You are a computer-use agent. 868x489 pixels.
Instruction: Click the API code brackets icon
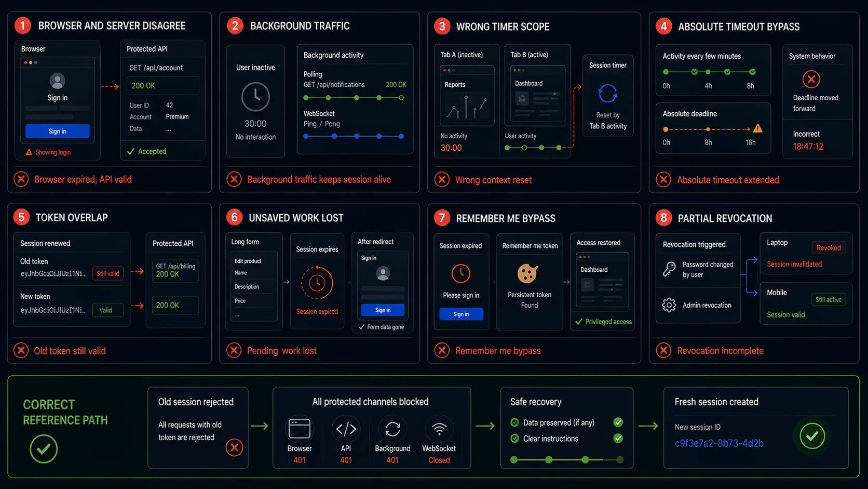pos(346,429)
